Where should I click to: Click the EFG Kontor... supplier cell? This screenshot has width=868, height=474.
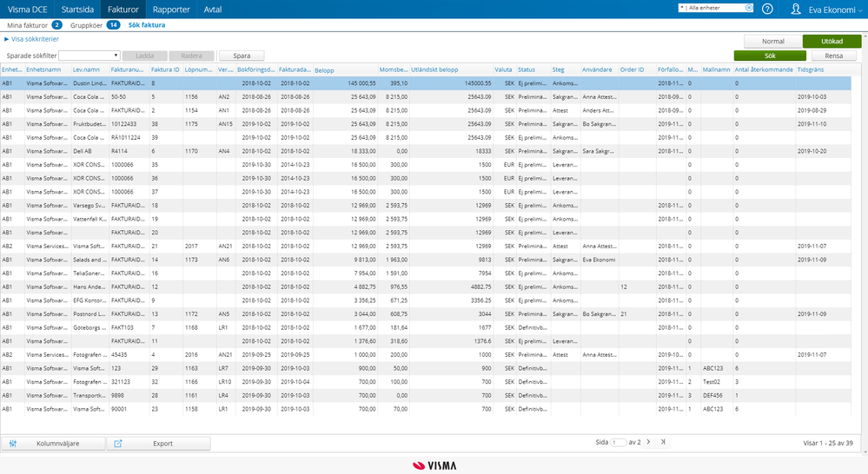tap(89, 300)
